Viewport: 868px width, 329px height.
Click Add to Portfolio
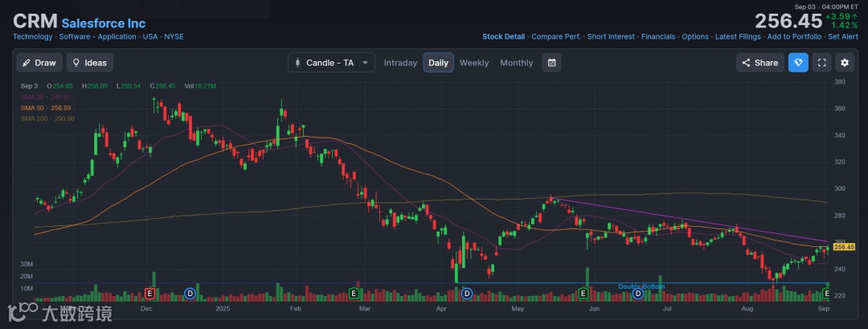coord(794,36)
